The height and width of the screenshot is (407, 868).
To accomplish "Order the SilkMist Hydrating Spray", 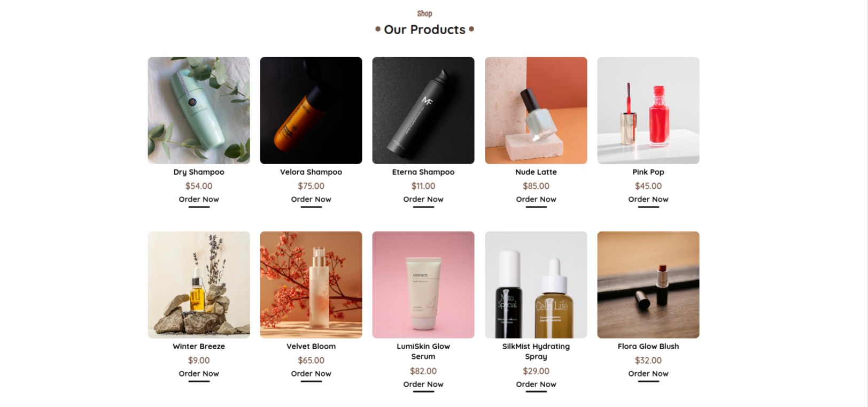I will coord(536,385).
